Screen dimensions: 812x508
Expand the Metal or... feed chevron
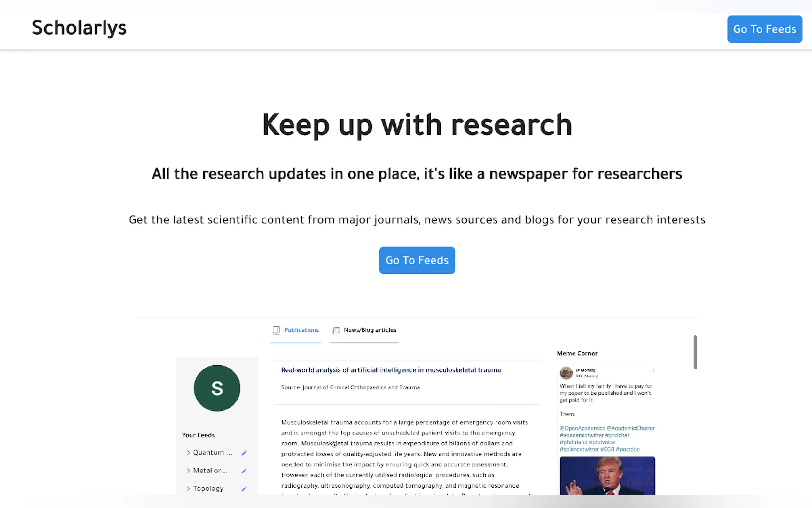[x=188, y=471]
